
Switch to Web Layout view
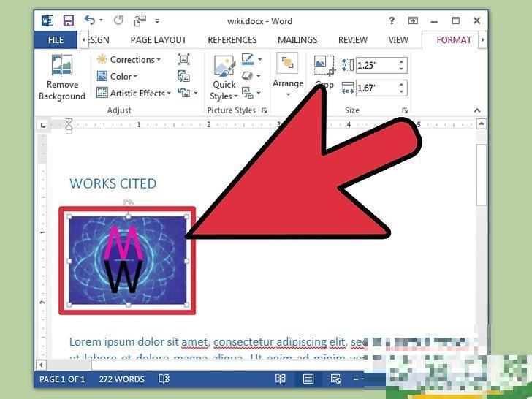(x=336, y=379)
